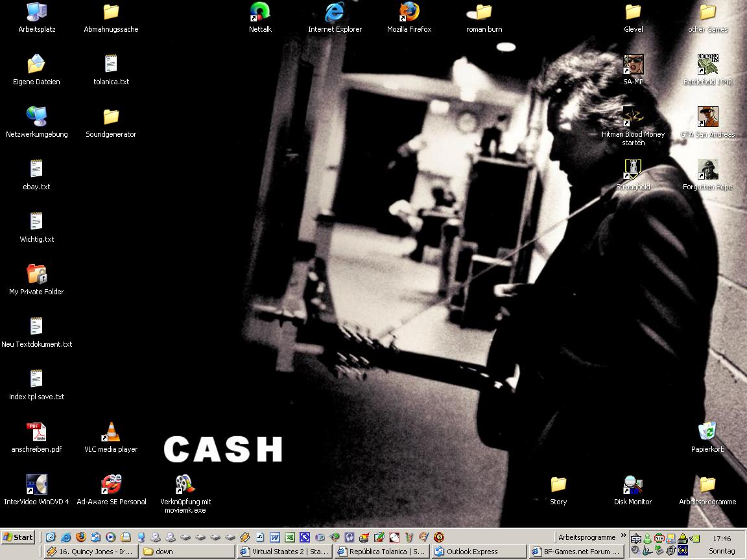This screenshot has width=747, height=560.
Task: Launch Ad-Aware SE Personal shortcut
Action: (112, 489)
